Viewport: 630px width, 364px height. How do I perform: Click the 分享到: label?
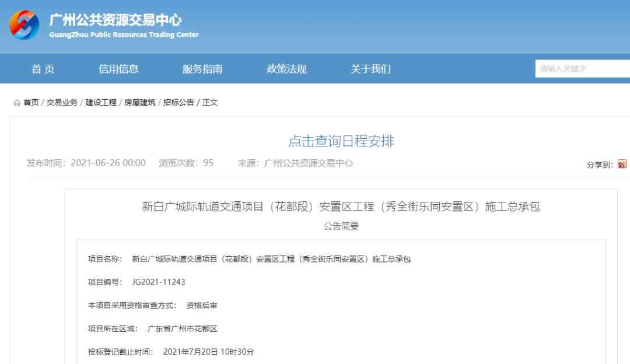[x=600, y=164]
